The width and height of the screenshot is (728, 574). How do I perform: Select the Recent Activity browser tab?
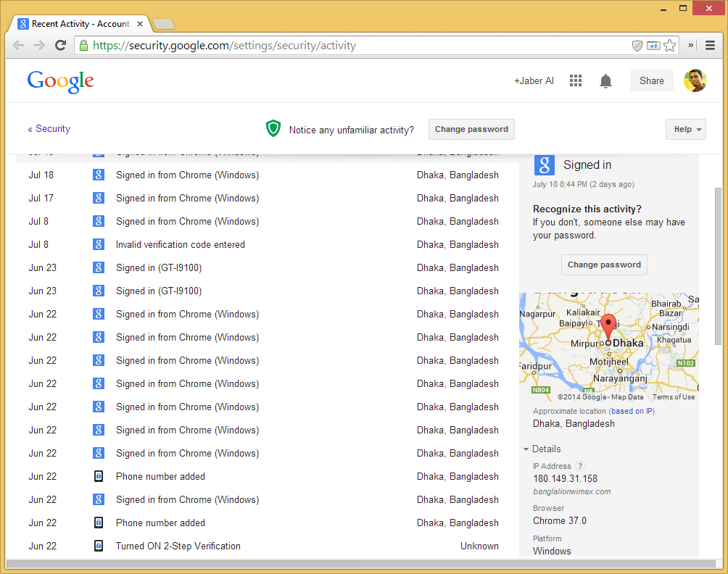click(x=80, y=24)
